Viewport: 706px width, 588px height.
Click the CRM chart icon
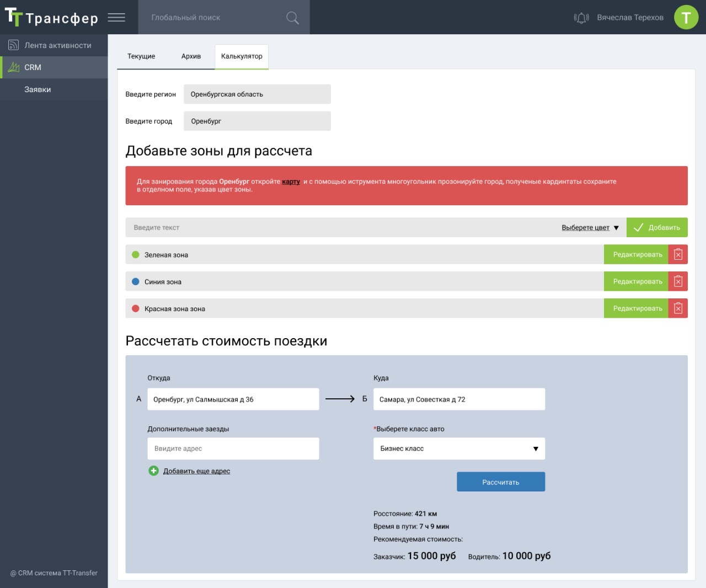14,67
